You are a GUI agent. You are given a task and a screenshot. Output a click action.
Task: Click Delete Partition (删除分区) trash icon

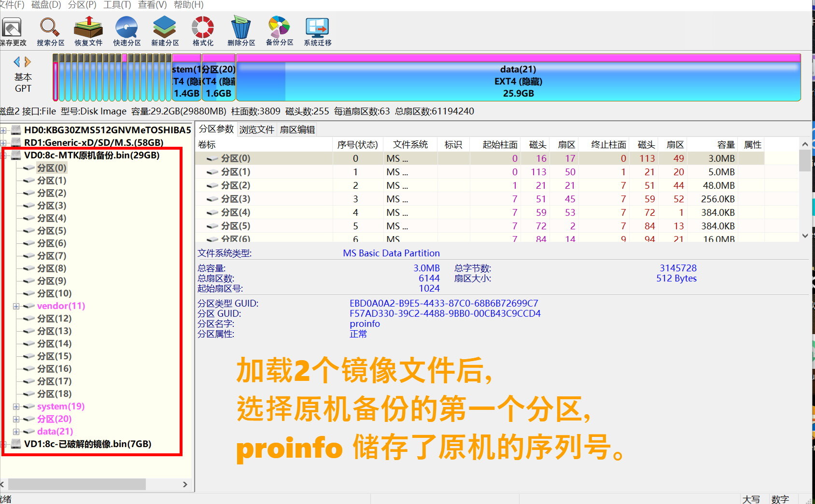click(x=241, y=31)
